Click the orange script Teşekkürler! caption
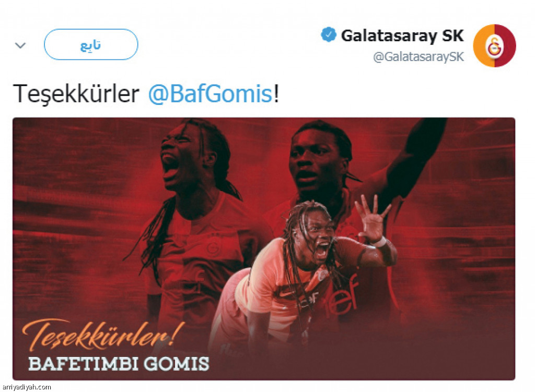Viewport: 535px width, 392px height. click(102, 336)
